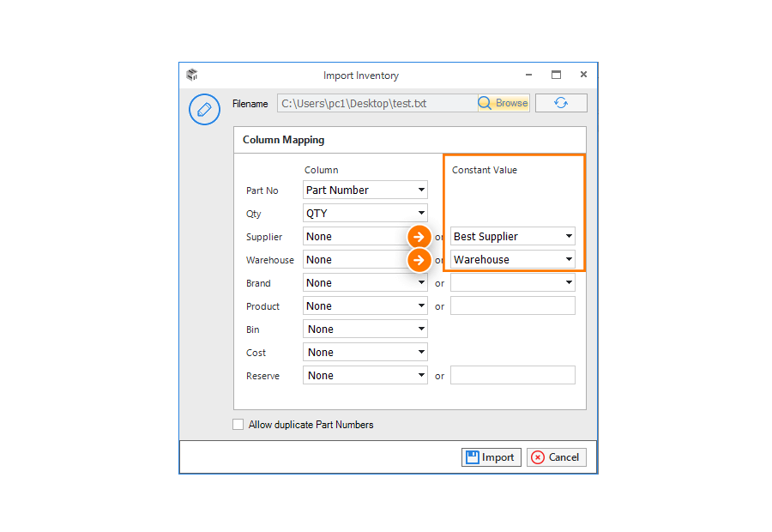Click the pencil edit icon beside Filename
Screen dimensions: 772x532
click(x=204, y=109)
